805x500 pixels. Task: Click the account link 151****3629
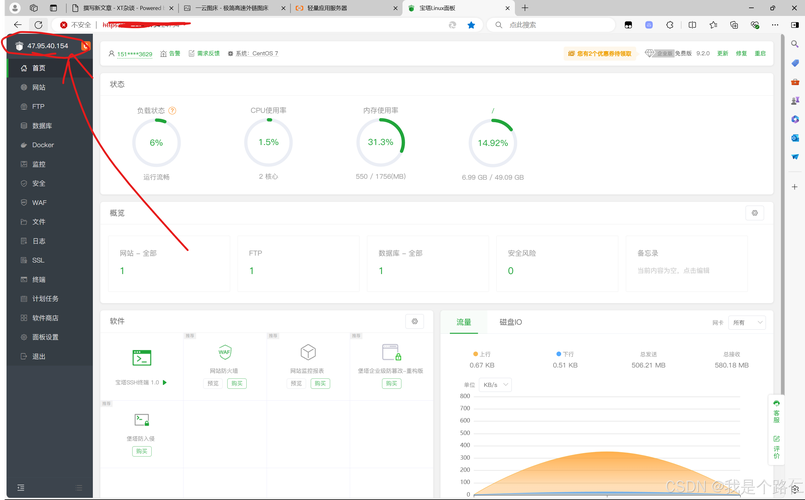(135, 54)
